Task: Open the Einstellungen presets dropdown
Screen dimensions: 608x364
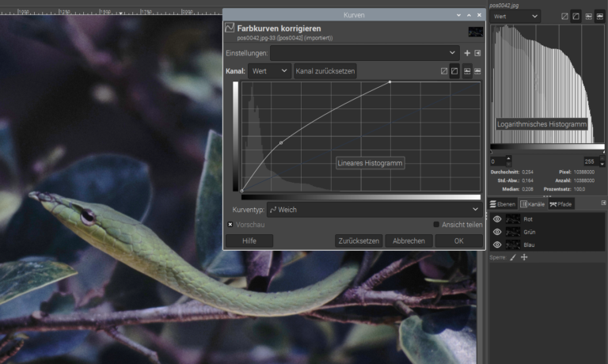Action: pyautogui.click(x=363, y=53)
